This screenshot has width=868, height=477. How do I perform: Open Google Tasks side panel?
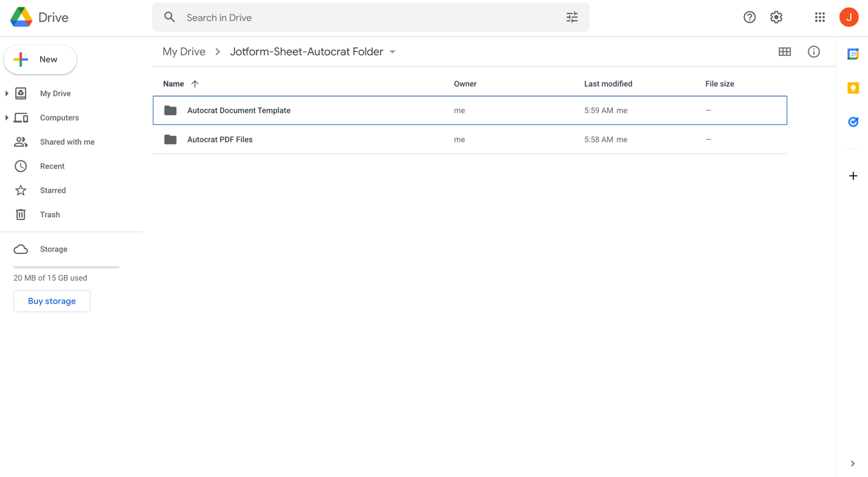853,122
